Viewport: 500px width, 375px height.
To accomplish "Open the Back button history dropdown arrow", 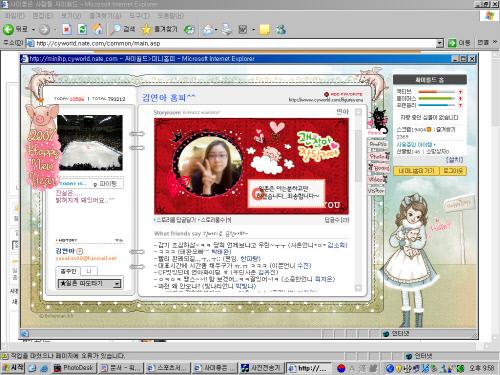I will 33,30.
